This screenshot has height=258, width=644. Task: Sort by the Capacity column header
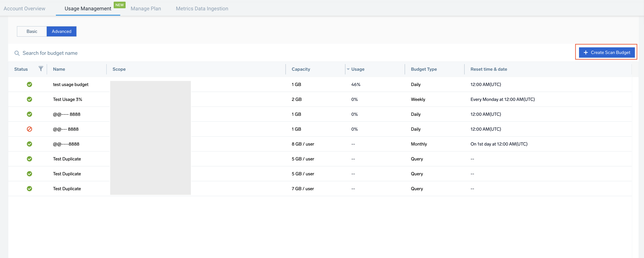(x=300, y=69)
